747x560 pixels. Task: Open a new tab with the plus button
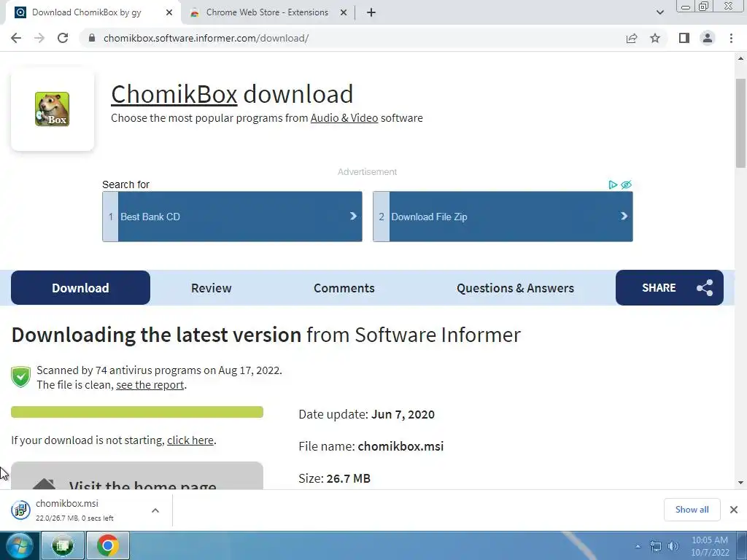pyautogui.click(x=371, y=13)
